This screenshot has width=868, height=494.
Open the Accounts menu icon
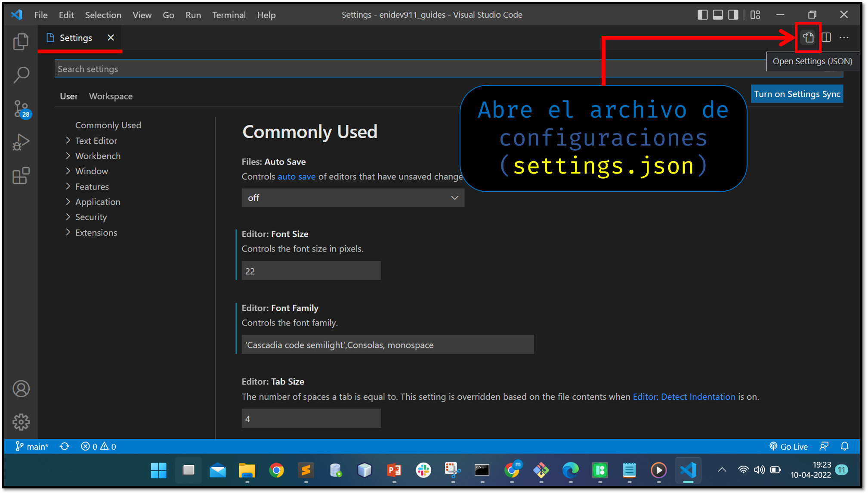coord(21,389)
